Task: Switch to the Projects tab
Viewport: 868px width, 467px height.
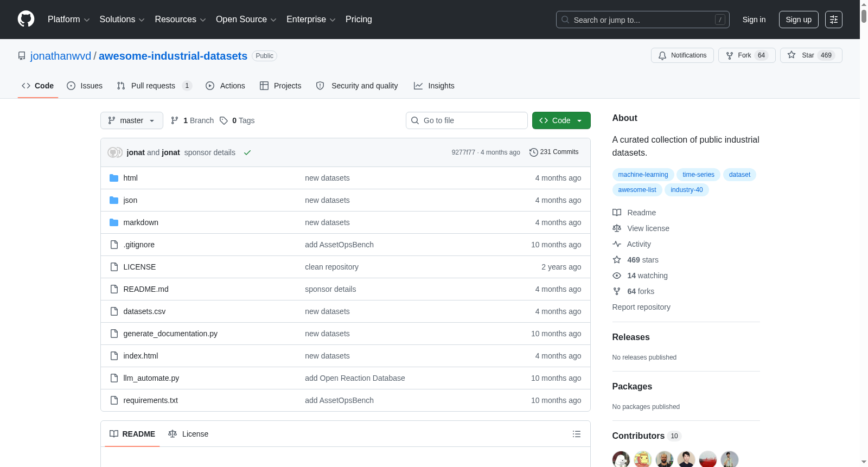Action: coord(280,86)
